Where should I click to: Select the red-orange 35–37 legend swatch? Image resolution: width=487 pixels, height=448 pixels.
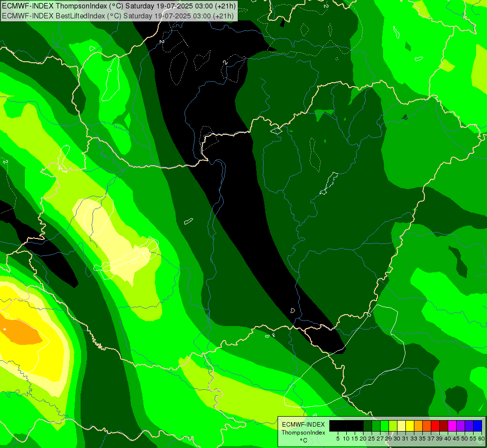(427, 426)
